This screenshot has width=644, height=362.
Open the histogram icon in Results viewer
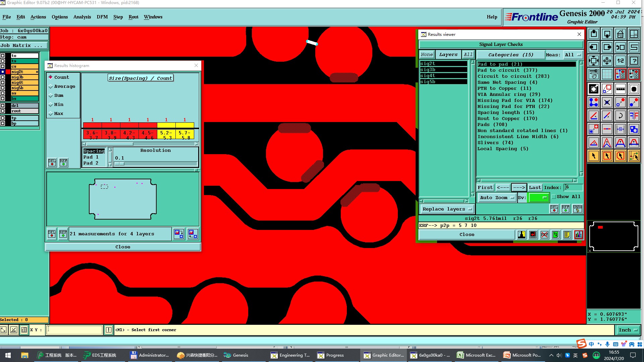coord(578,235)
